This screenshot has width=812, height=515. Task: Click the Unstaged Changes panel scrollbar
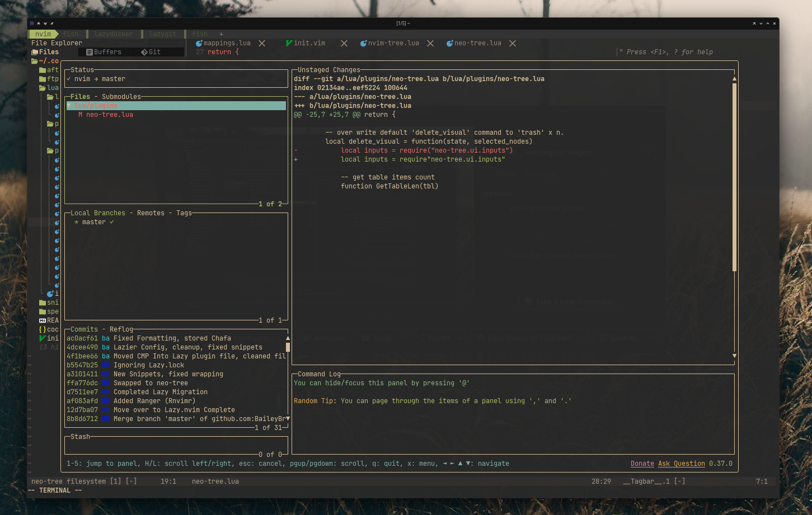pyautogui.click(x=734, y=176)
